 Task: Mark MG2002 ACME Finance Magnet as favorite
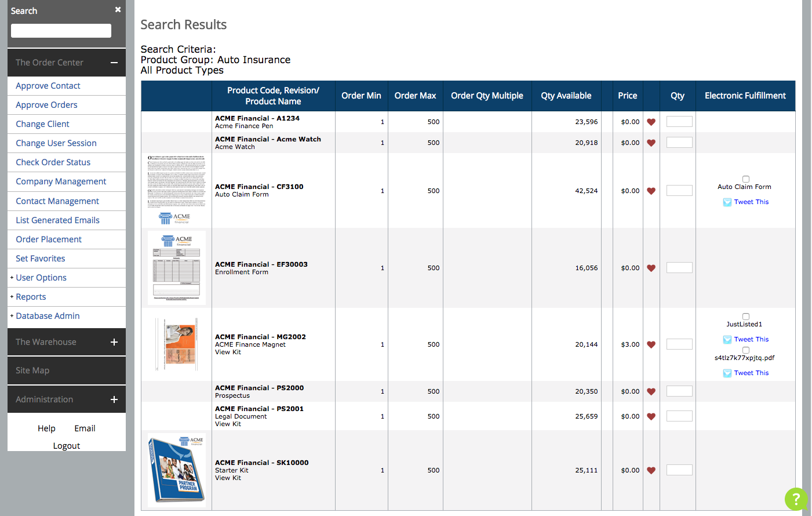(x=651, y=345)
